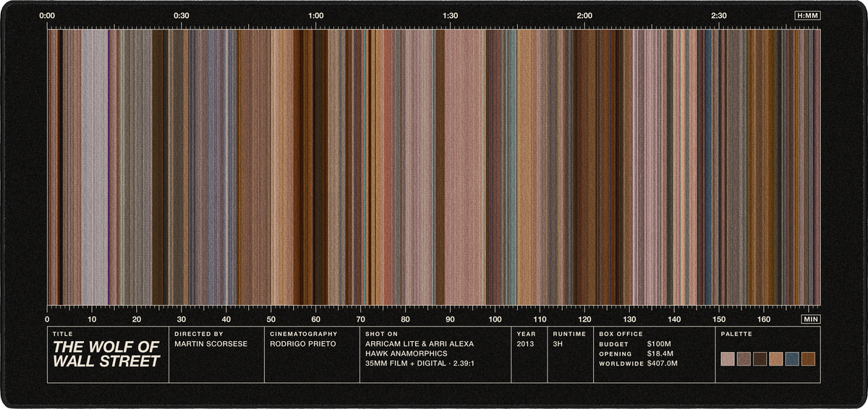Click the YEAR heading
This screenshot has height=409, width=868.
point(526,334)
